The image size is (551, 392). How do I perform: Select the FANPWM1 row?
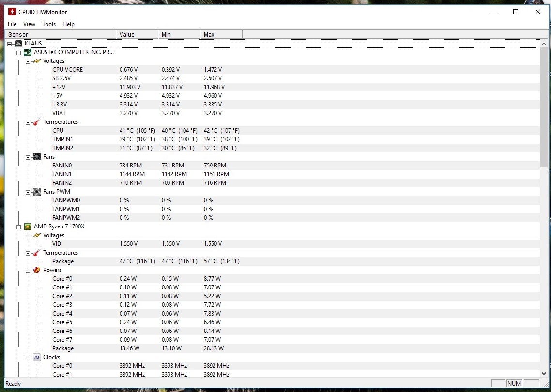(x=295, y=209)
